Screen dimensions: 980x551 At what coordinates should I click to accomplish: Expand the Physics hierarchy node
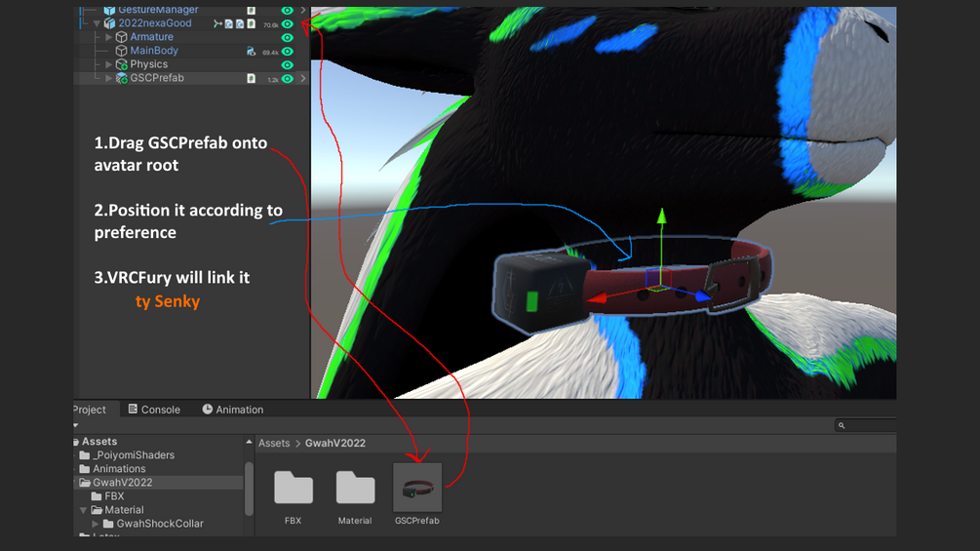[109, 64]
